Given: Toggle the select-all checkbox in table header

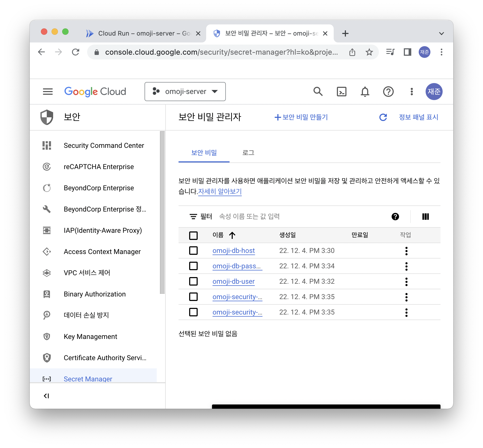Looking at the screenshot, I should coord(193,235).
